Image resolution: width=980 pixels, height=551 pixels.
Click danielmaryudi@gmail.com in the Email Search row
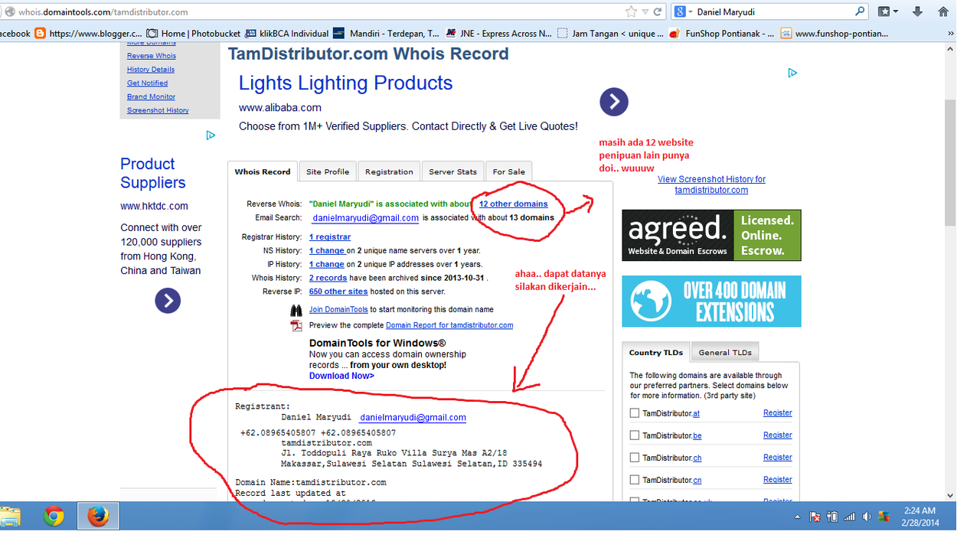coord(366,218)
